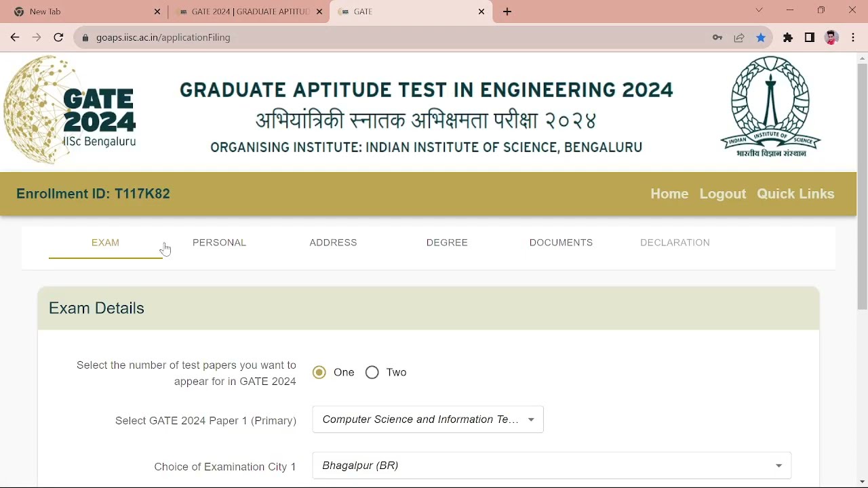Click the site lock icon in address bar
Screen dimensions: 868x488
point(85,38)
